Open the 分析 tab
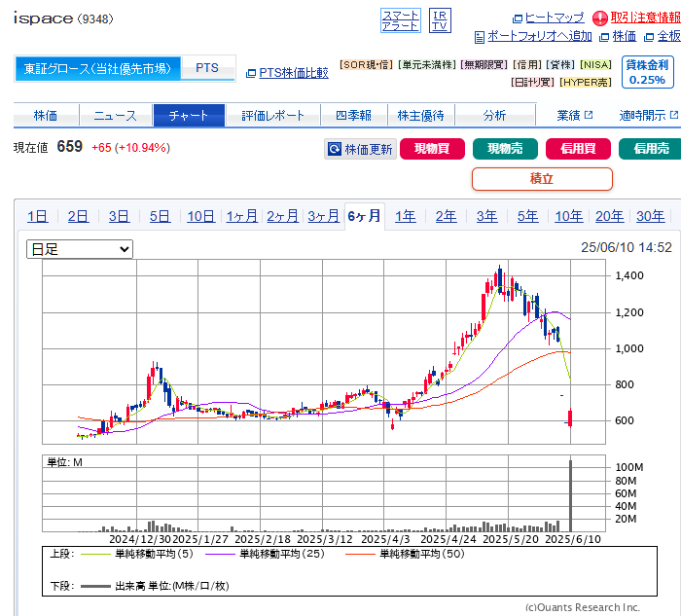681x616 pixels. [494, 116]
